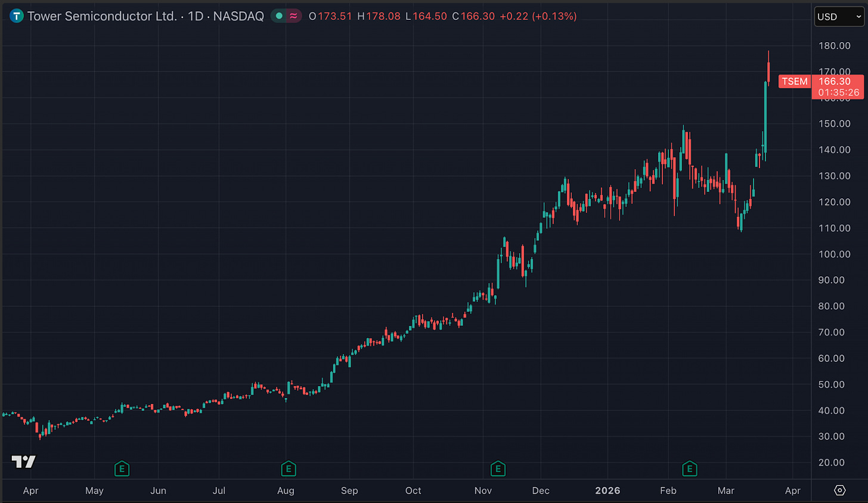The image size is (868, 503).
Task: Click the open value O173.51
Action: click(330, 16)
